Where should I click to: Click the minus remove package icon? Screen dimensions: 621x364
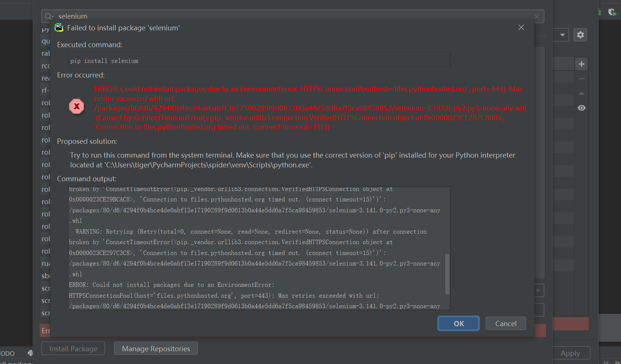pos(581,79)
